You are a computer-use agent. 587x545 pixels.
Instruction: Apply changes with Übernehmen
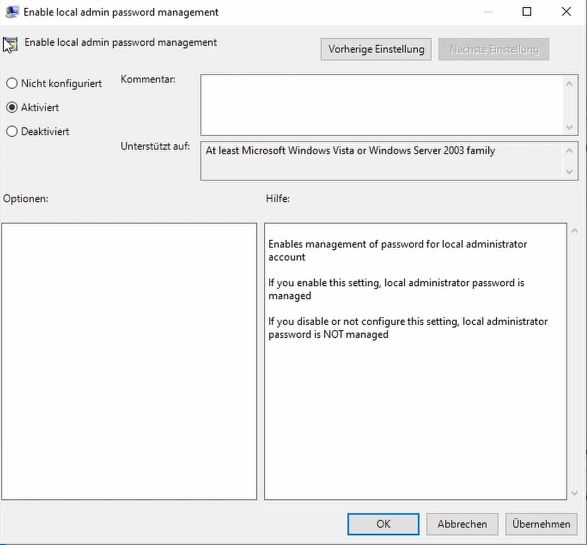point(541,524)
